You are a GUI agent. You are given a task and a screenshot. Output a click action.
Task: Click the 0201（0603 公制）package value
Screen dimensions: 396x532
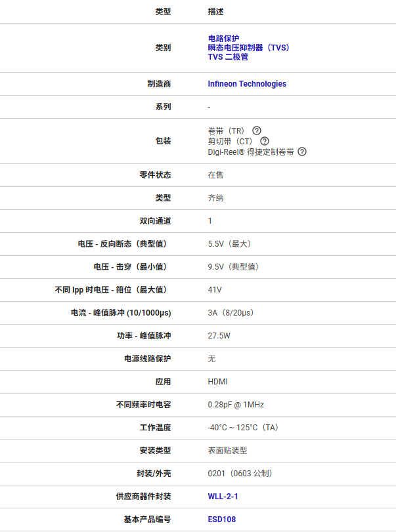coord(240,474)
